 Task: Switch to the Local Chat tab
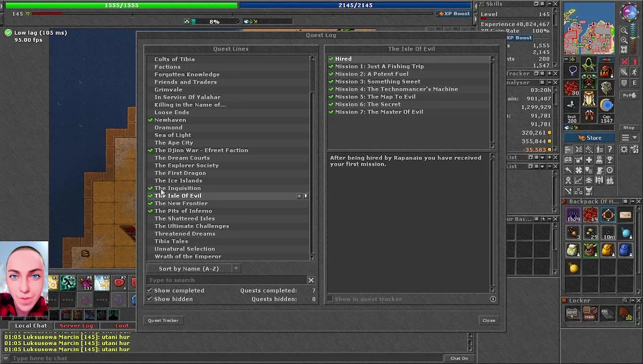coord(31,326)
